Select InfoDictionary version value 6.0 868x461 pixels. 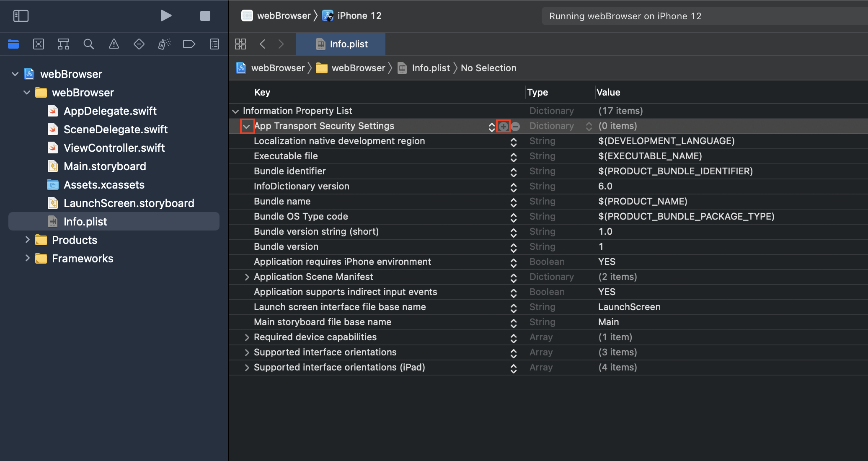click(605, 186)
